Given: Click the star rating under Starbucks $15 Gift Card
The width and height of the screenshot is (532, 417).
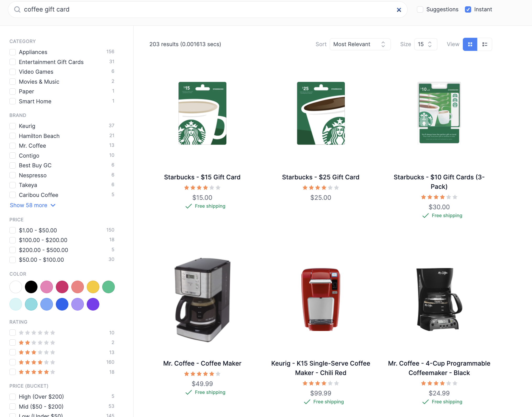Looking at the screenshot, I should [x=202, y=188].
